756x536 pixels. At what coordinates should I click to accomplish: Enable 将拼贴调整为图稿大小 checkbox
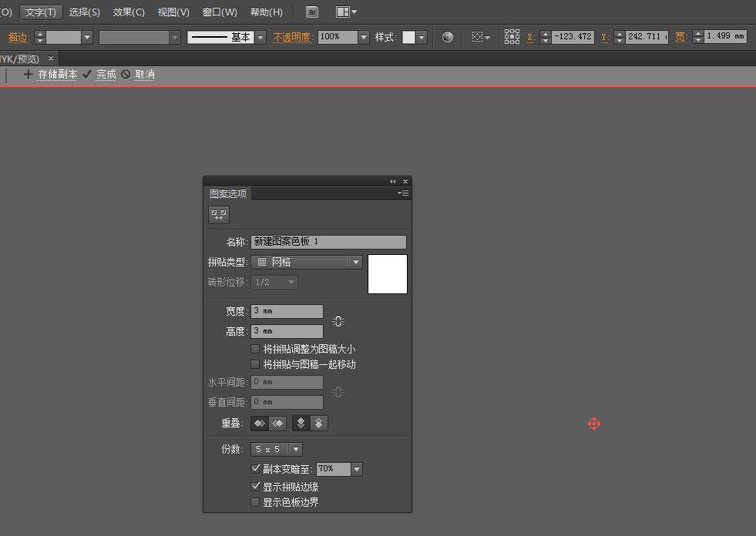(x=256, y=349)
